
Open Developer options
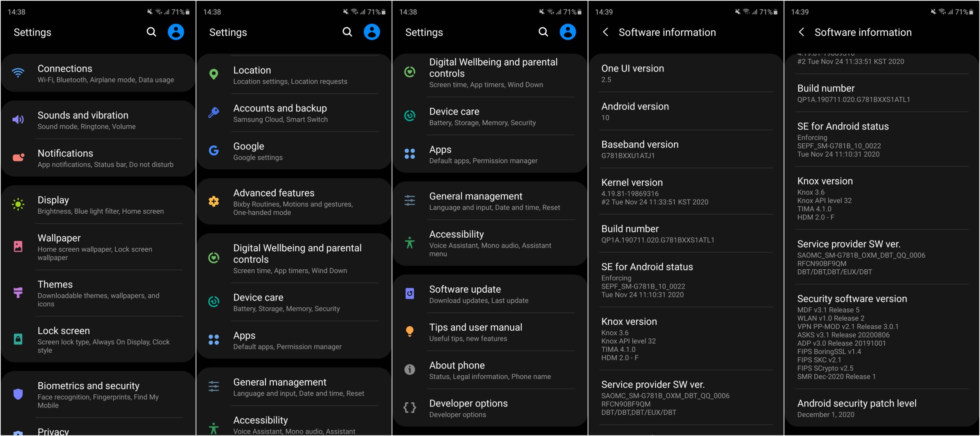(490, 408)
